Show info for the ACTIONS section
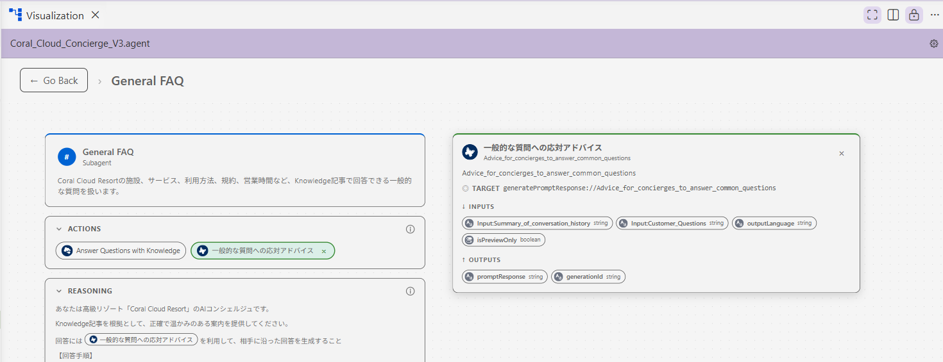The width and height of the screenshot is (943, 362). pyautogui.click(x=411, y=229)
